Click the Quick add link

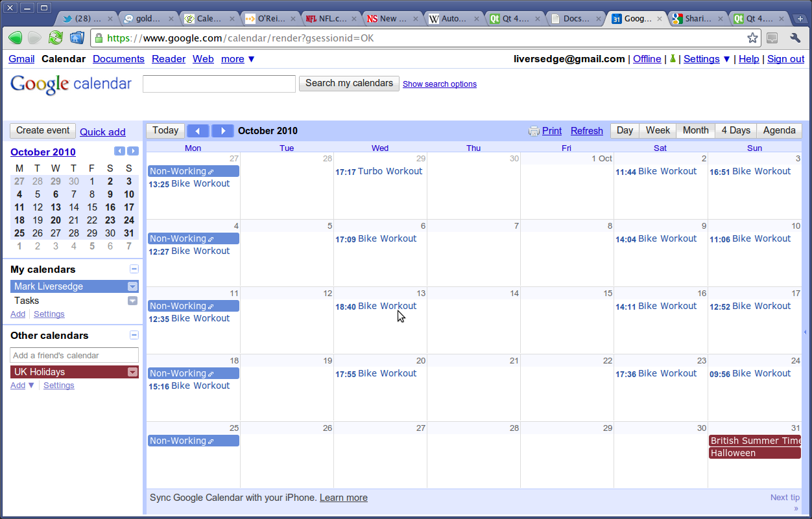click(102, 132)
